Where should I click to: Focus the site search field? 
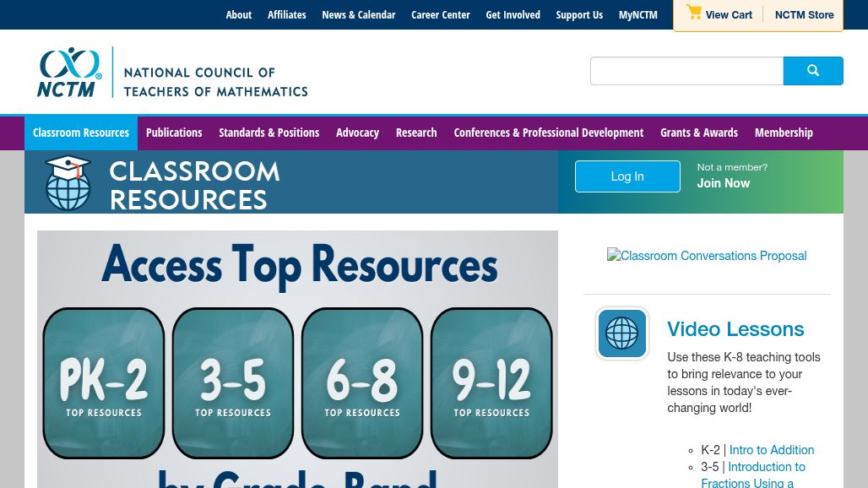pos(686,71)
